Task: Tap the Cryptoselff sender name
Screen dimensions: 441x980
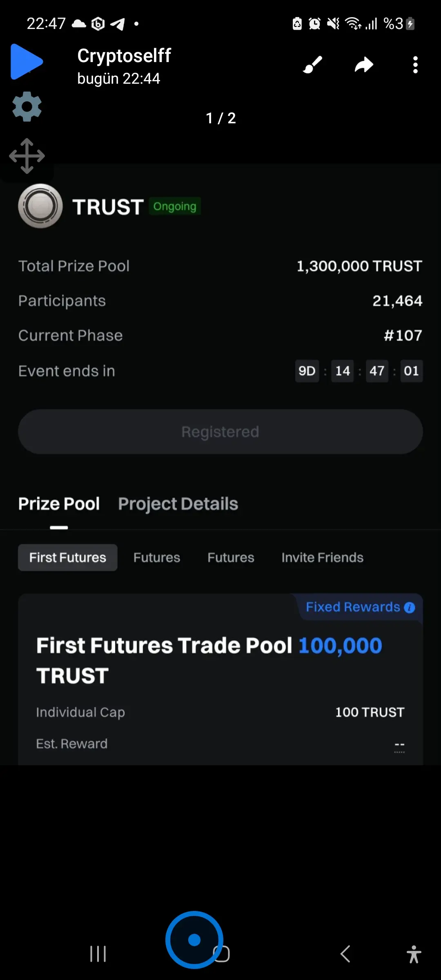Action: pyautogui.click(x=124, y=56)
